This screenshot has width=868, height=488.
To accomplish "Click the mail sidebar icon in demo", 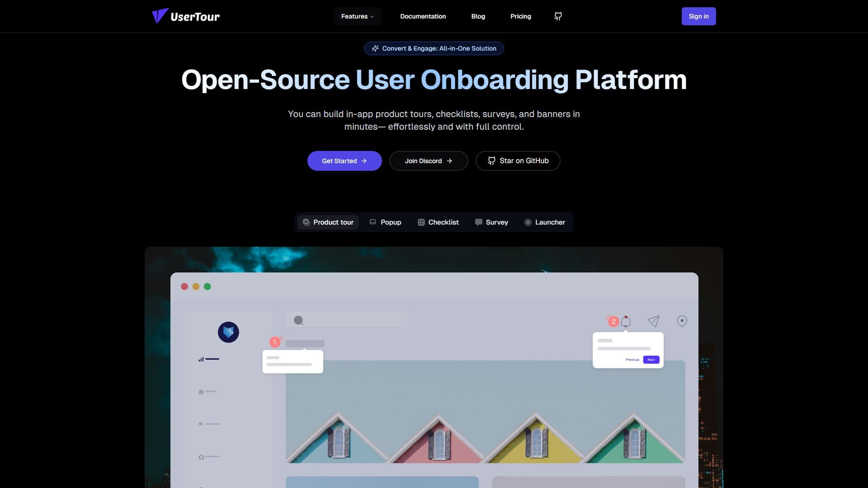I will [x=201, y=457].
